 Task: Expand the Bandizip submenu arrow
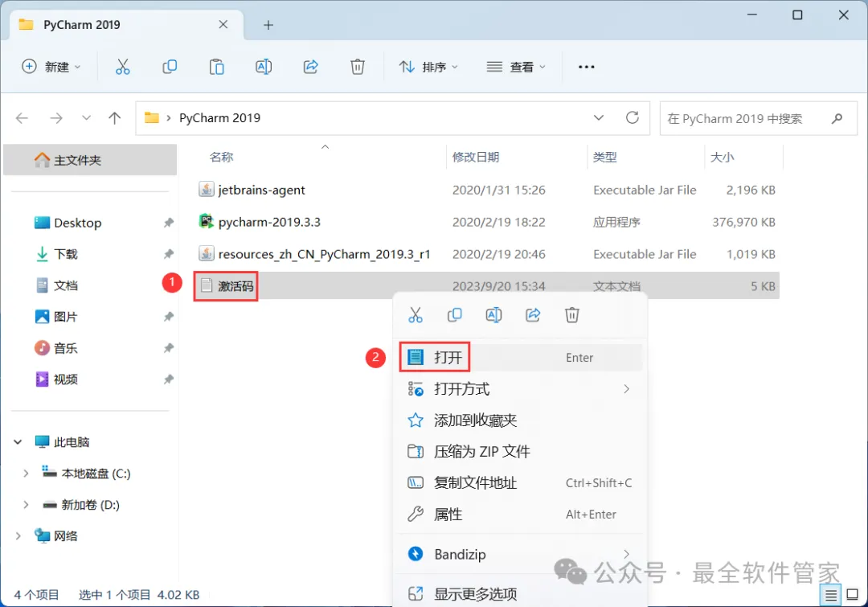point(627,554)
